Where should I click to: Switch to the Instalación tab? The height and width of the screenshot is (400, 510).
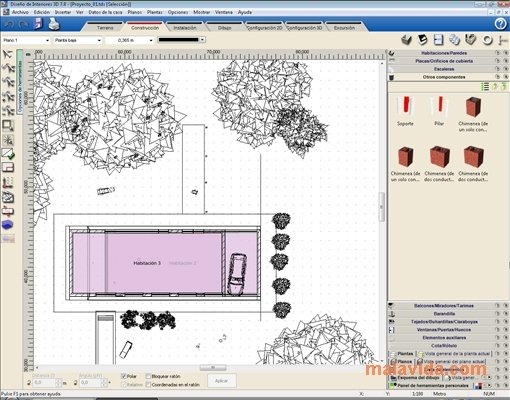(x=185, y=28)
